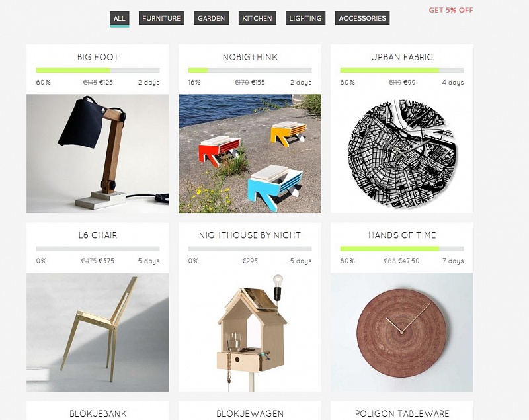Click the GET 5% OFF link
Image resolution: width=529 pixels, height=420 pixels.
point(451,10)
